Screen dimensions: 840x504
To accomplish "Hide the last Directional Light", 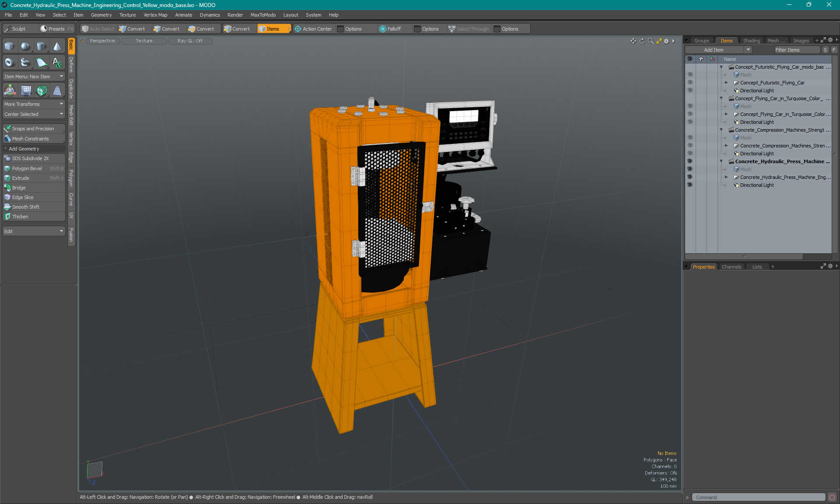I will pos(690,185).
